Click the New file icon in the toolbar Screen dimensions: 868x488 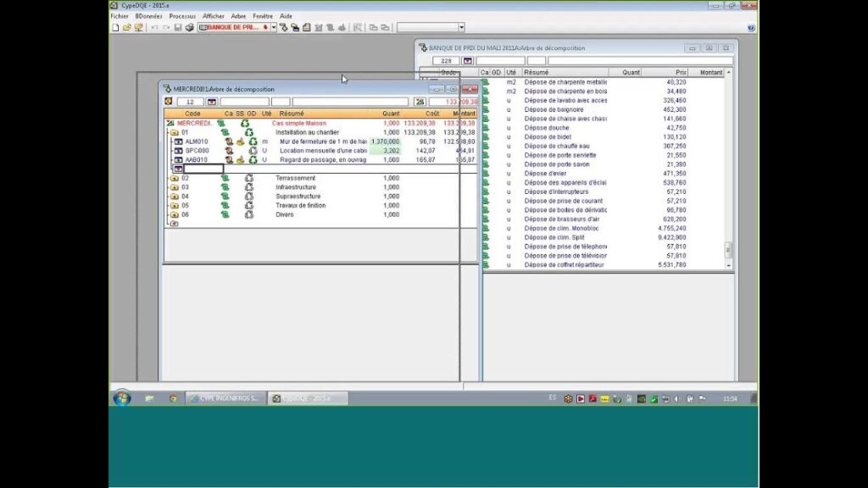coord(115,28)
